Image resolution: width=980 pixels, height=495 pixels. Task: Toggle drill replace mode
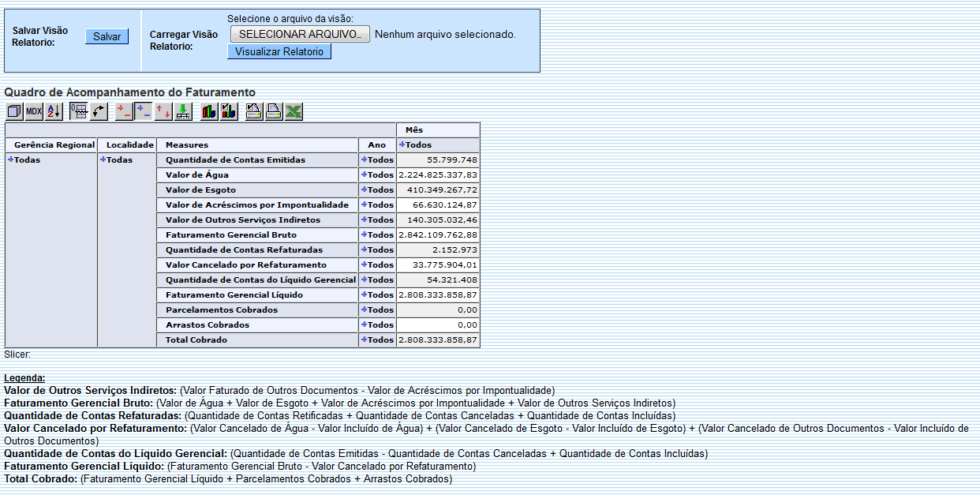(163, 111)
